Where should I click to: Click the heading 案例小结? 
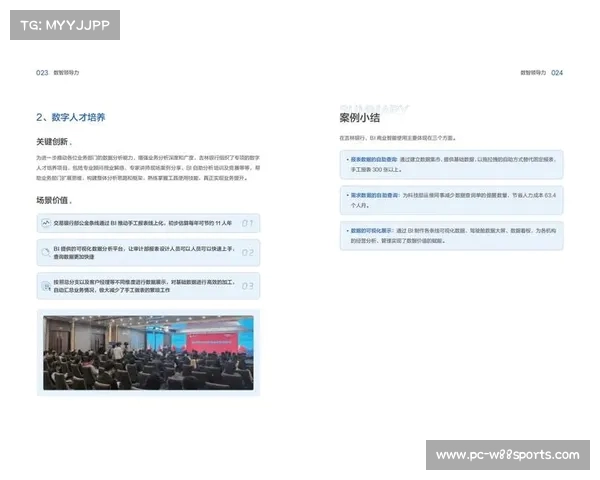coord(360,118)
